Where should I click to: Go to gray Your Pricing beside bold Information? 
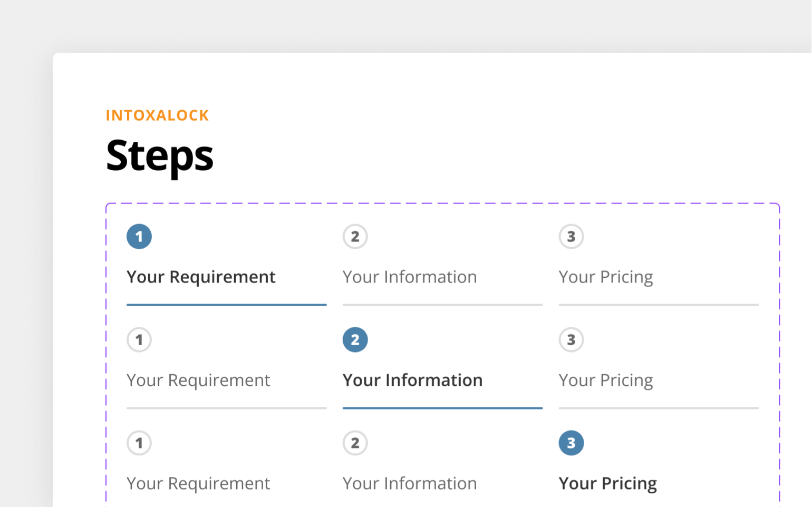pos(606,381)
